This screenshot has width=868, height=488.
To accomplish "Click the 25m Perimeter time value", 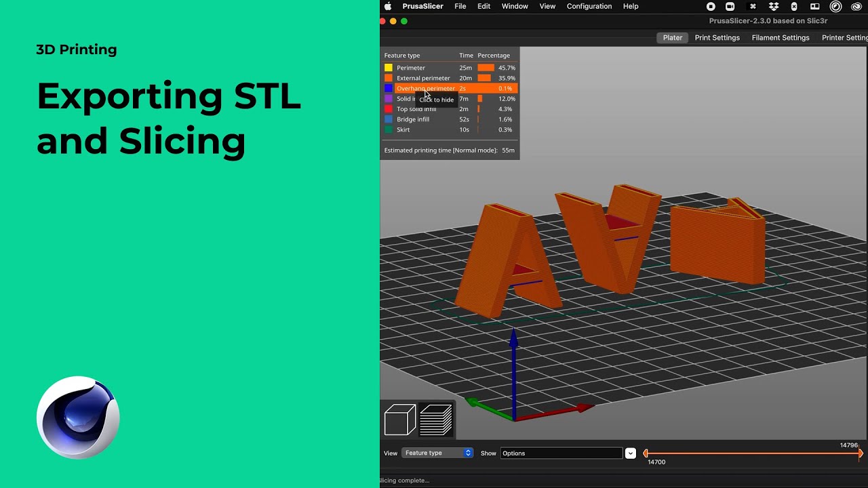I will point(465,68).
